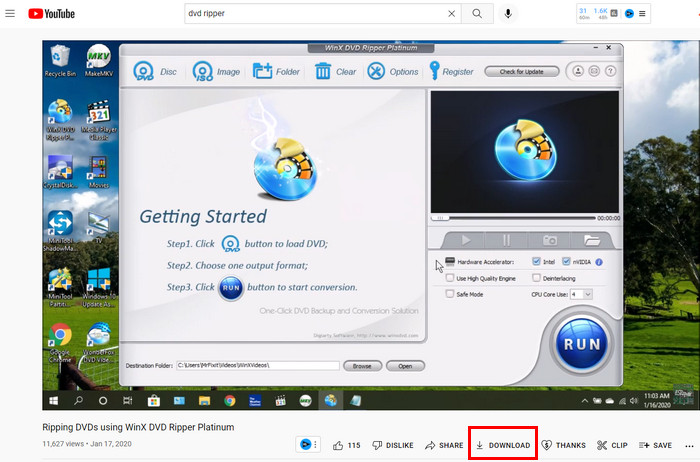Click the hardware accelerator info icon
The width and height of the screenshot is (700, 462).
pos(599,262)
